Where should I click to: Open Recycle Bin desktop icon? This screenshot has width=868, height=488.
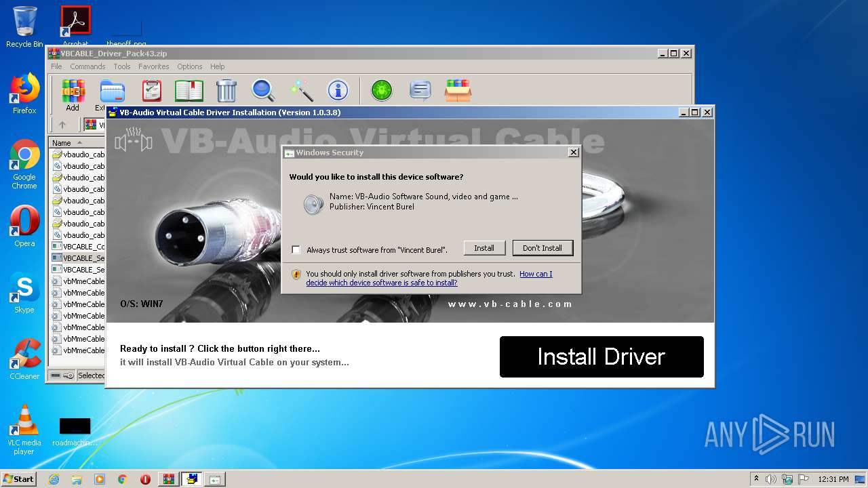coord(24,27)
